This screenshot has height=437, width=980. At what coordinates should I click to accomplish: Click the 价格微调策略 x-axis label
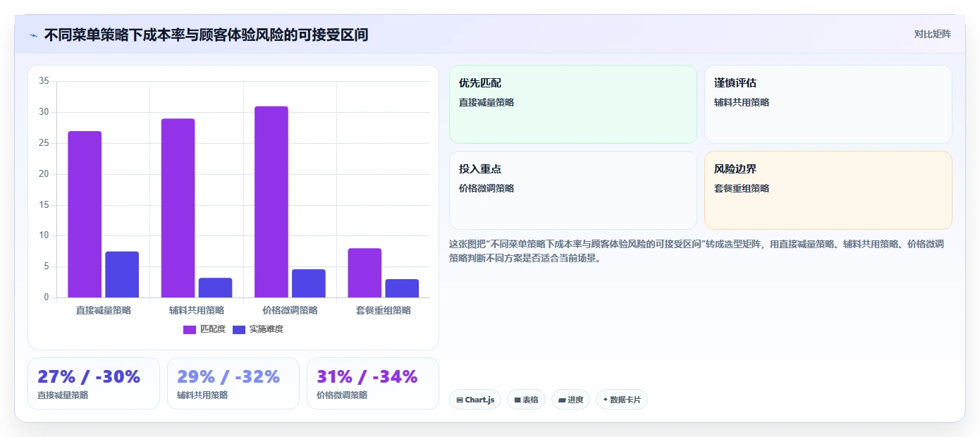290,310
